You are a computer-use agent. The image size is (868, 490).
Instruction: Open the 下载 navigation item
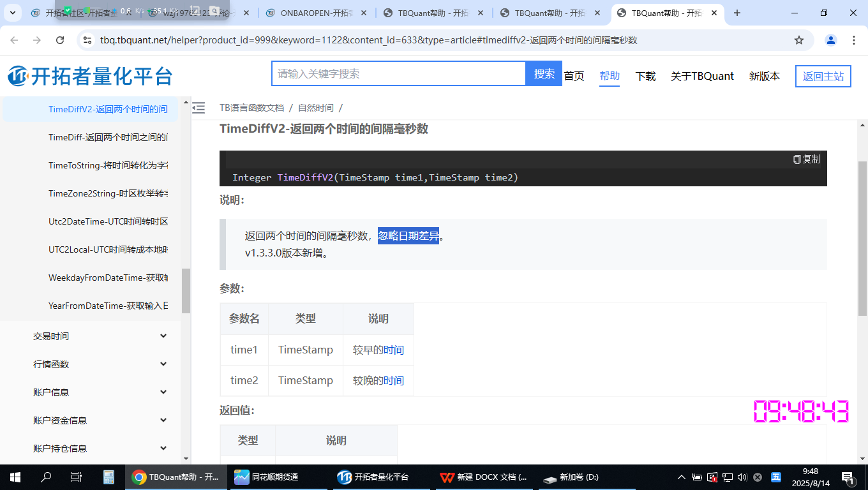point(645,76)
